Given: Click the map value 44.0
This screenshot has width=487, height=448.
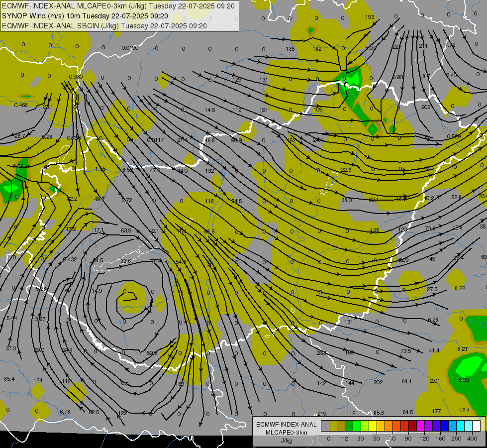Looking at the screenshot, I should (x=183, y=171).
